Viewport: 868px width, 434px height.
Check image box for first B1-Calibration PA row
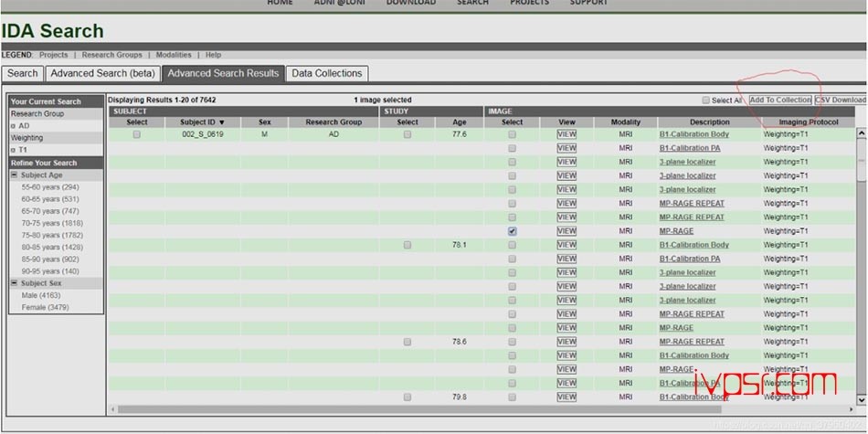pos(512,148)
